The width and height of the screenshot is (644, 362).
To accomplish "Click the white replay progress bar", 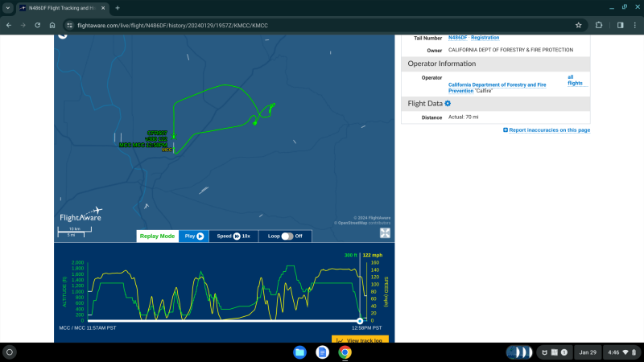I will pos(224,321).
